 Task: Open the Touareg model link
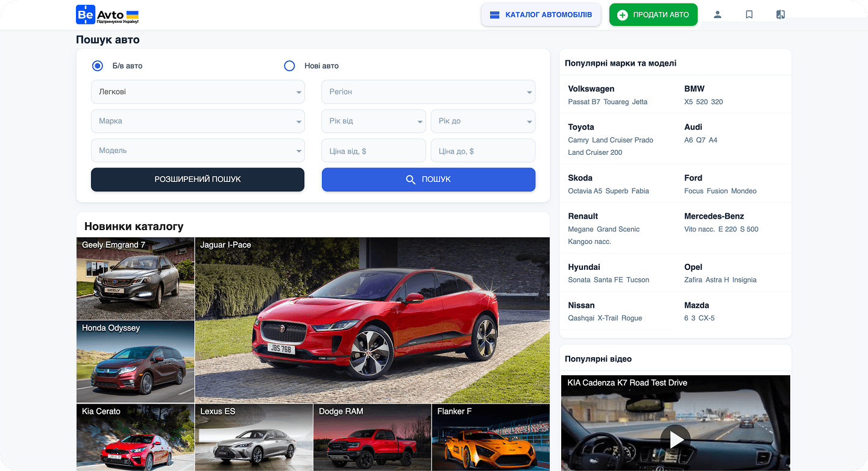click(616, 102)
